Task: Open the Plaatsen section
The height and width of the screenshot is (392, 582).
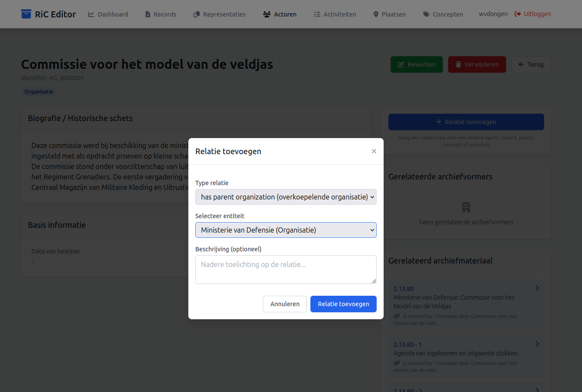Action: pos(389,14)
